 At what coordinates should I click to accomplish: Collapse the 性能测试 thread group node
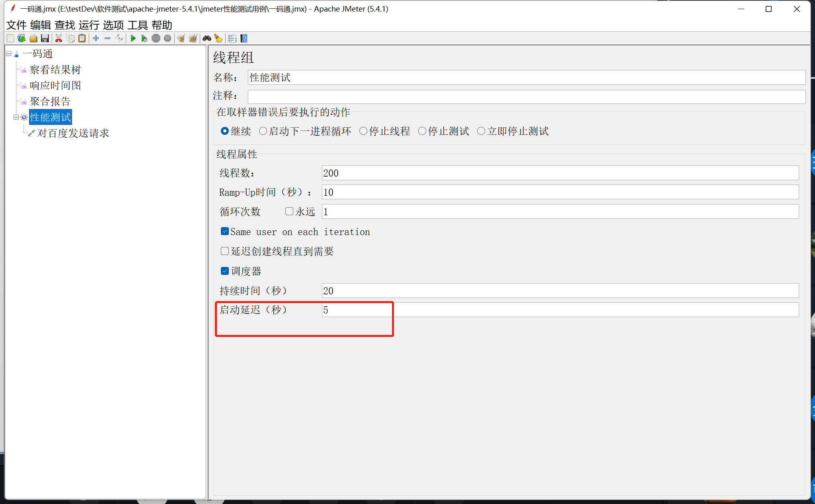(16, 117)
